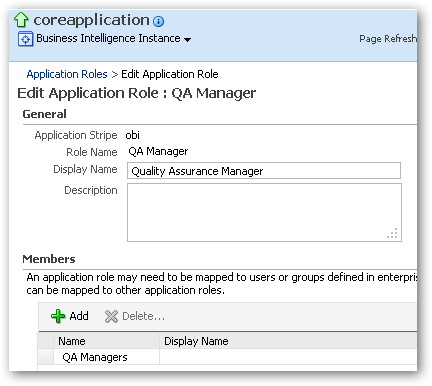Click the table's select-all corner cell
The image size is (432, 386).
pos(46,341)
